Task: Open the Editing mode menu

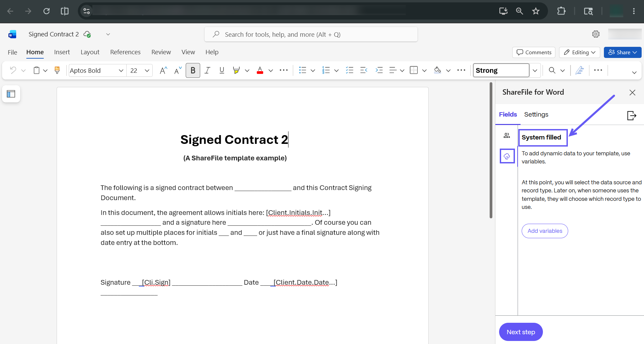Action: pyautogui.click(x=580, y=52)
